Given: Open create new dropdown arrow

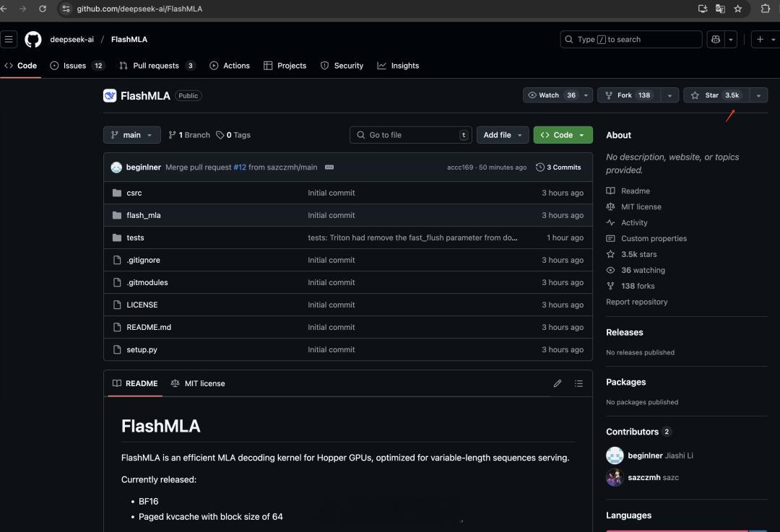Looking at the screenshot, I should [x=773, y=39].
